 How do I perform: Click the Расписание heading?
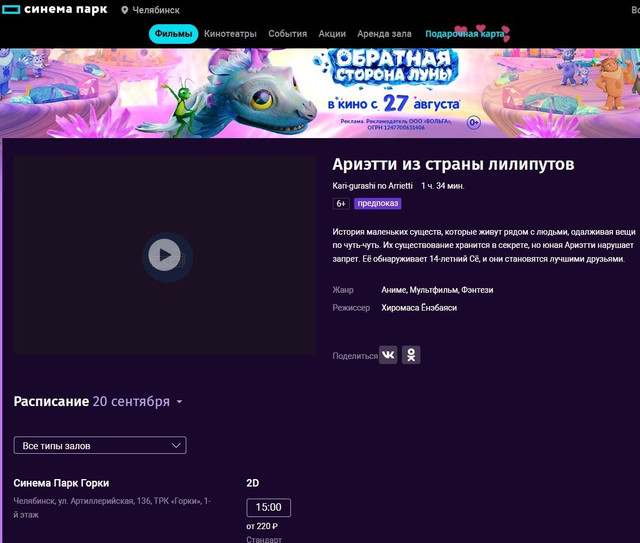point(51,401)
